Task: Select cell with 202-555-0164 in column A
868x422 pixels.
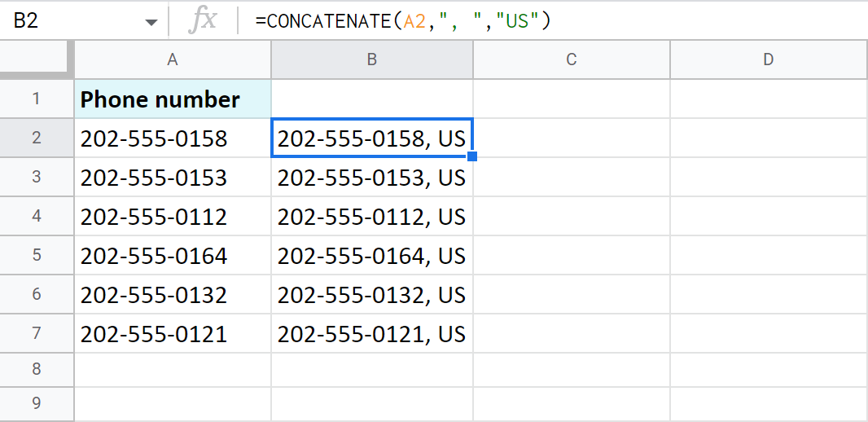Action: 173,255
